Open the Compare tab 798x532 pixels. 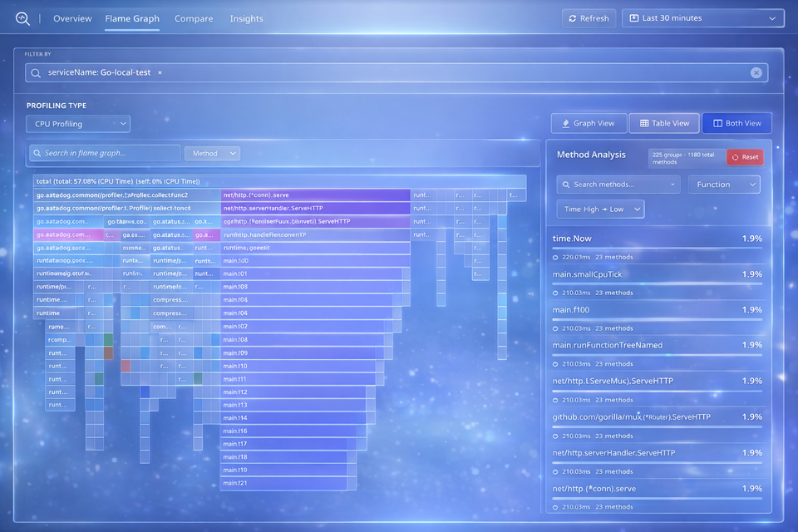(194, 17)
